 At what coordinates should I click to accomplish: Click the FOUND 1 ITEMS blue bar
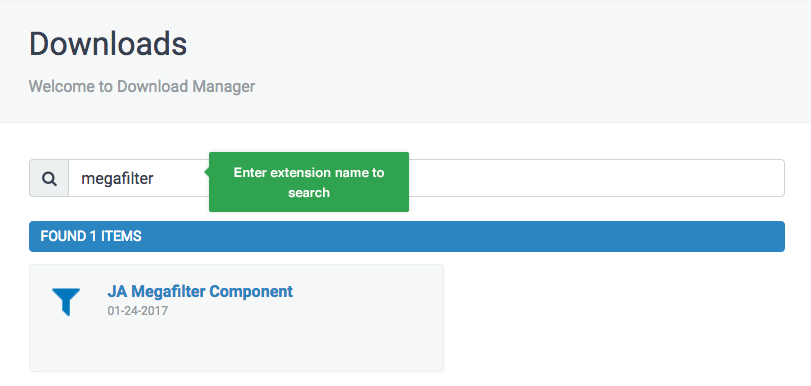(407, 236)
